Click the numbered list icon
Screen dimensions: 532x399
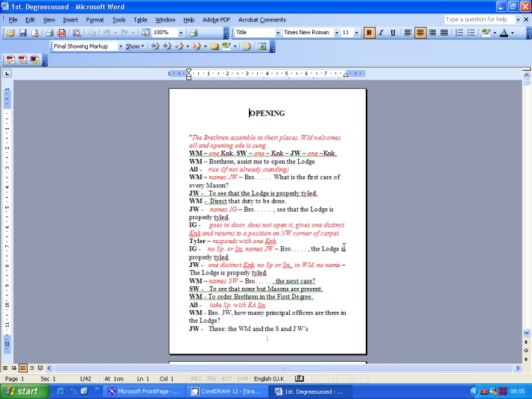tap(459, 33)
